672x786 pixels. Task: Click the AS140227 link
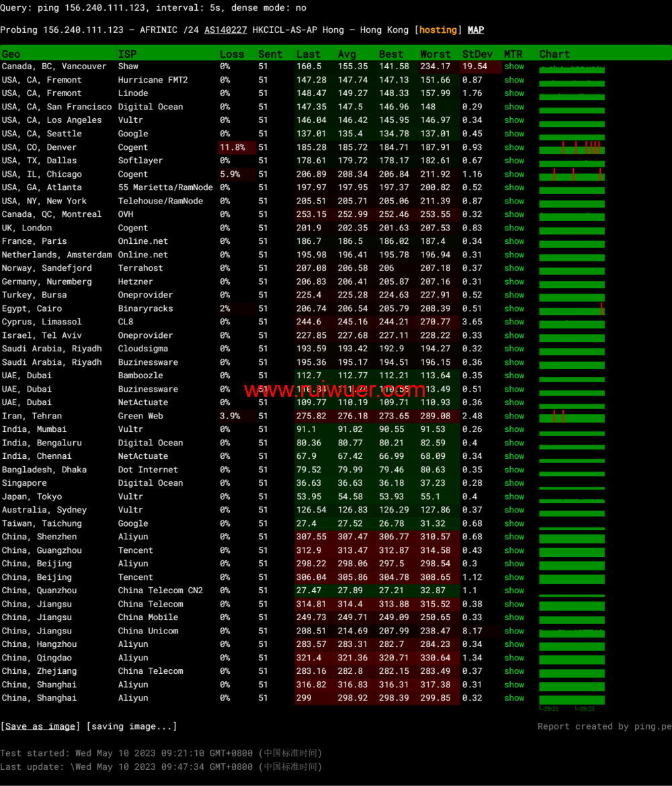coord(226,30)
